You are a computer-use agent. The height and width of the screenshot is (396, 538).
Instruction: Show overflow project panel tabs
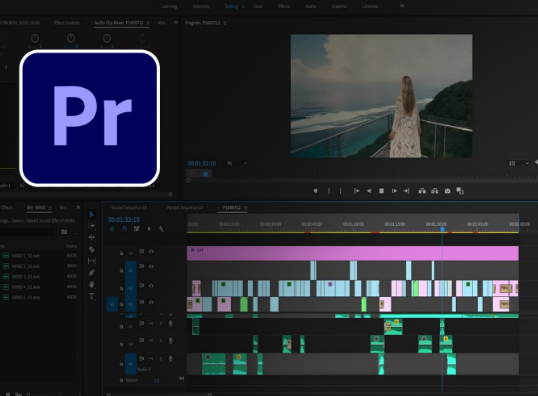[78, 207]
